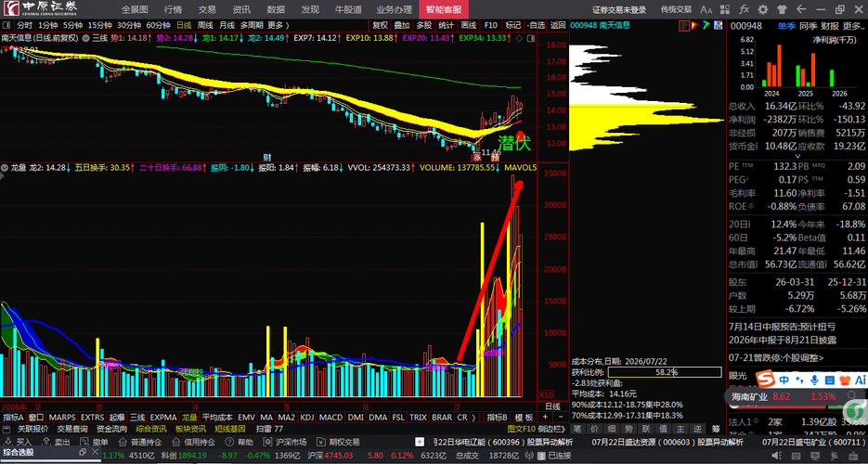
Task: Toggle 叠加 overlay mode
Action: [402, 25]
